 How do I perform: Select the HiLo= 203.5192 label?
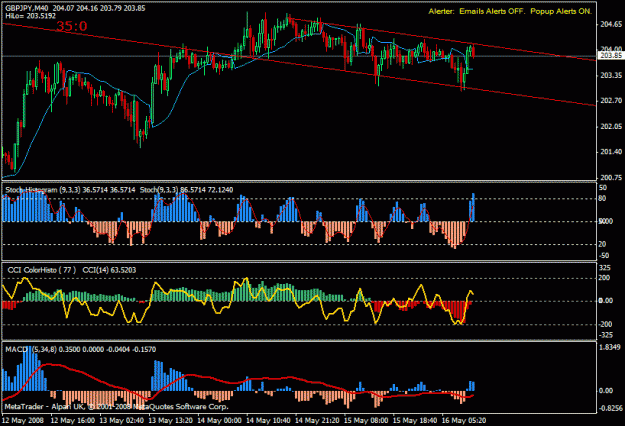[x=31, y=16]
